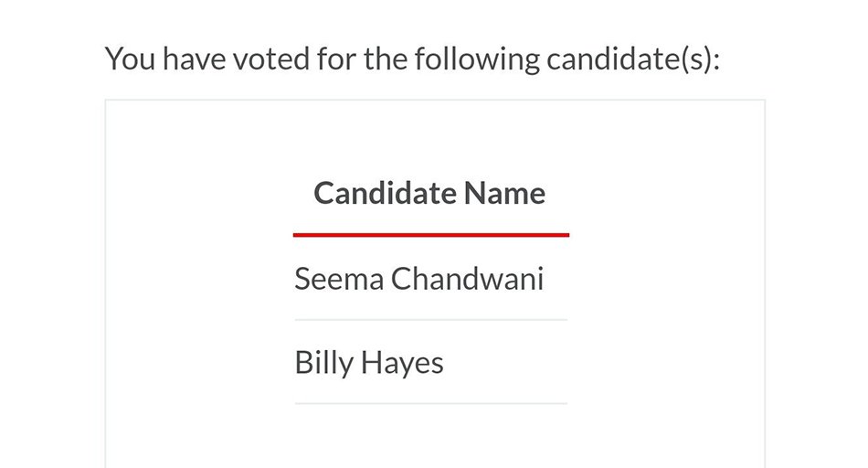The width and height of the screenshot is (868, 468).
Task: Click the first name Billy
Action: tap(323, 363)
